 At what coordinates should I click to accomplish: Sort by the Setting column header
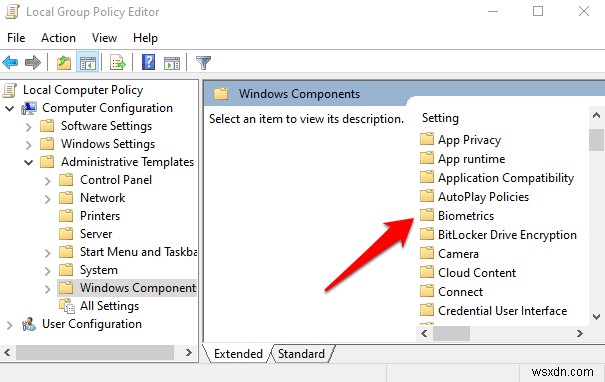(440, 118)
